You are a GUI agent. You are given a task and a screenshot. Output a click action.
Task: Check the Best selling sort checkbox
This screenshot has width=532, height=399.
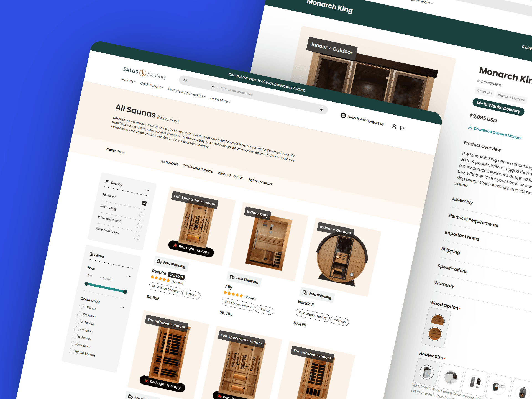coord(142,215)
